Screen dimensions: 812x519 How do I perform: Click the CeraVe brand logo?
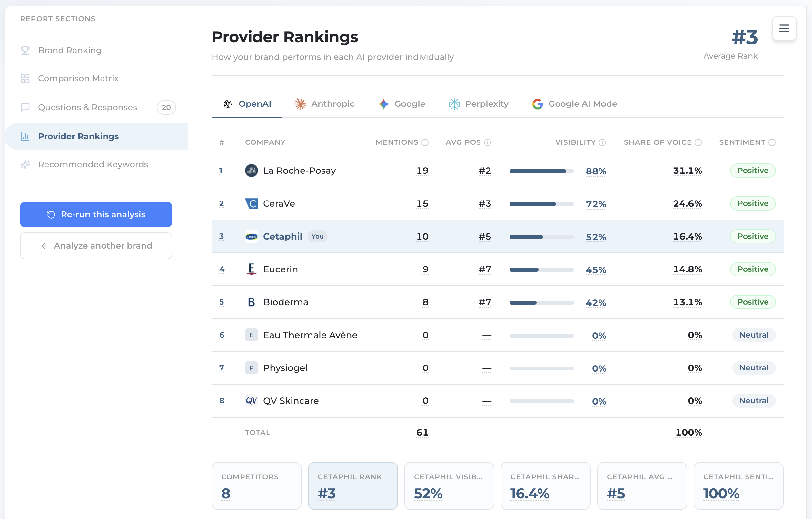coord(251,203)
